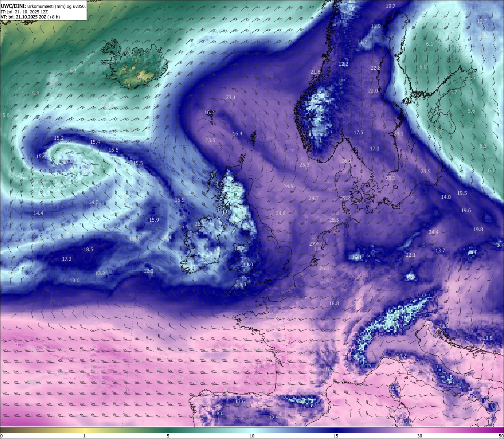
Task: Select the 12.9 value label
Action: (274, 417)
